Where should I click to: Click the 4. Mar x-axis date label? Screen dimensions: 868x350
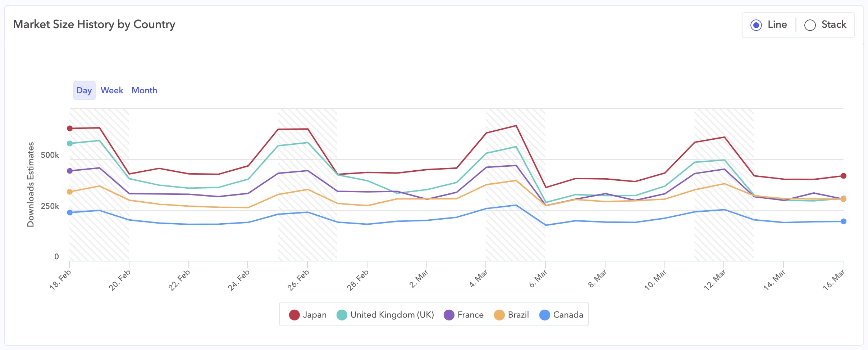pyautogui.click(x=479, y=279)
